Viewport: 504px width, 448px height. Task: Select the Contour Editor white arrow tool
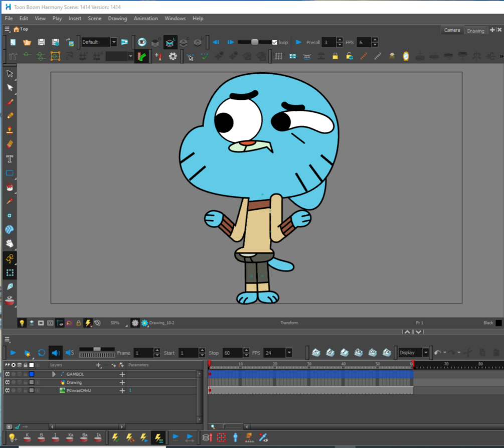10,88
